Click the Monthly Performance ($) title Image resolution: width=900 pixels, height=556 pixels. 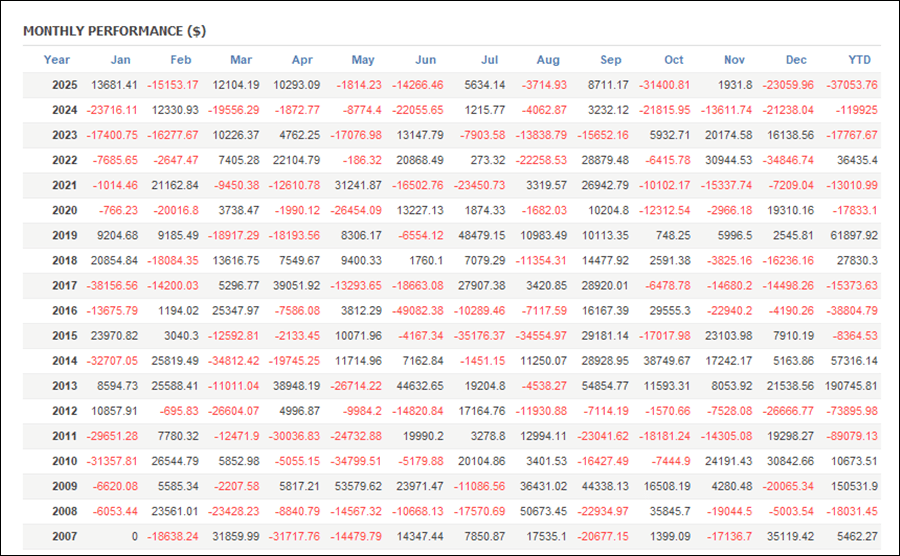click(x=115, y=31)
